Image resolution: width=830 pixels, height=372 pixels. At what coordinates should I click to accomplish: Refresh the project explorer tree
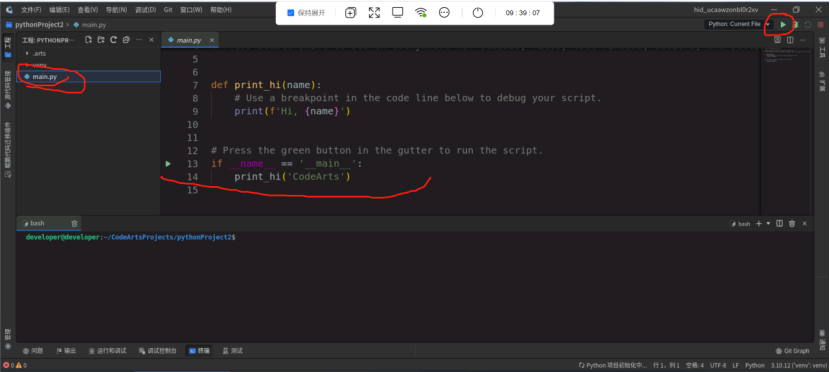[x=113, y=40]
